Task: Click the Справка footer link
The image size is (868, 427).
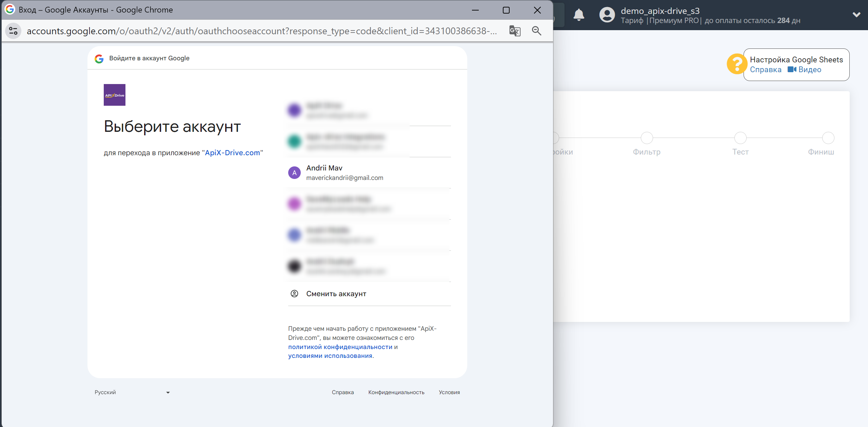Action: click(343, 392)
